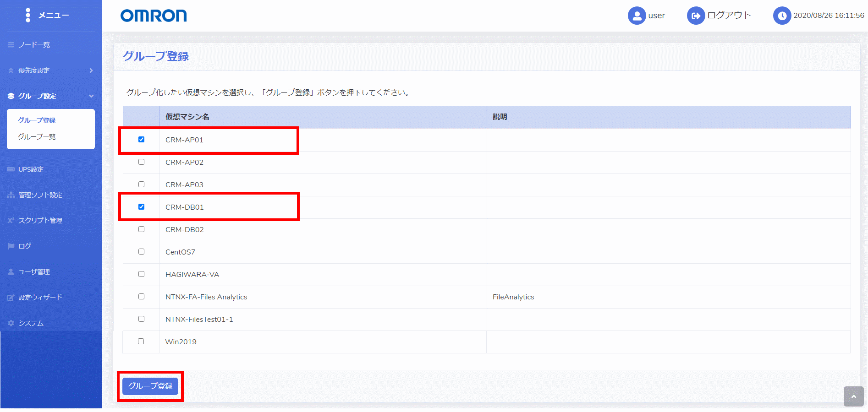Click the ログアウト link text
868x412 pixels.
pos(729,15)
